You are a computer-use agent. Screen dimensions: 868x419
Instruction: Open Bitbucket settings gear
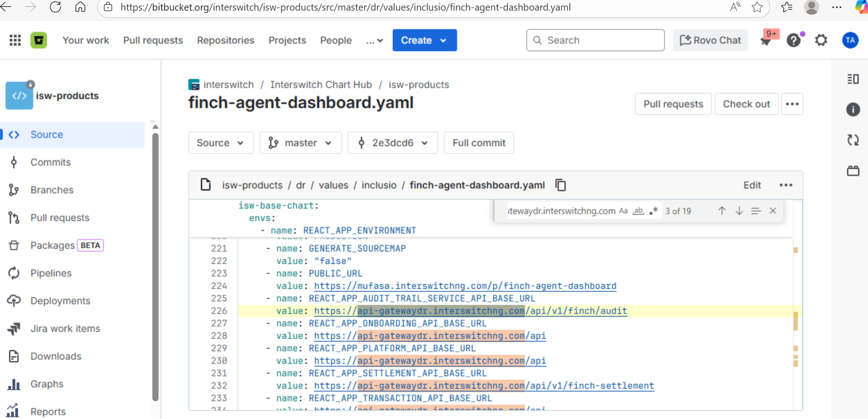click(x=821, y=40)
